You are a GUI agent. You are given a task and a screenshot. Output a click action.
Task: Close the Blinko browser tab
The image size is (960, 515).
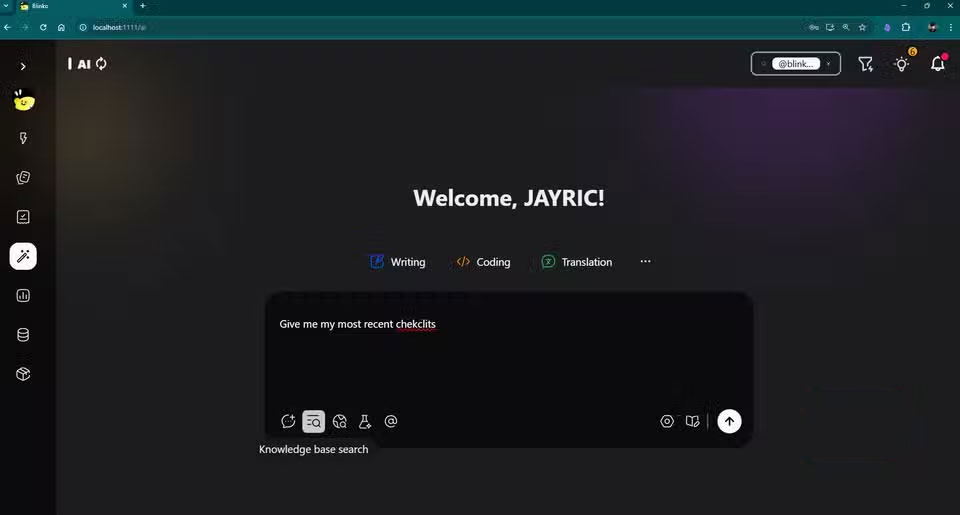124,6
